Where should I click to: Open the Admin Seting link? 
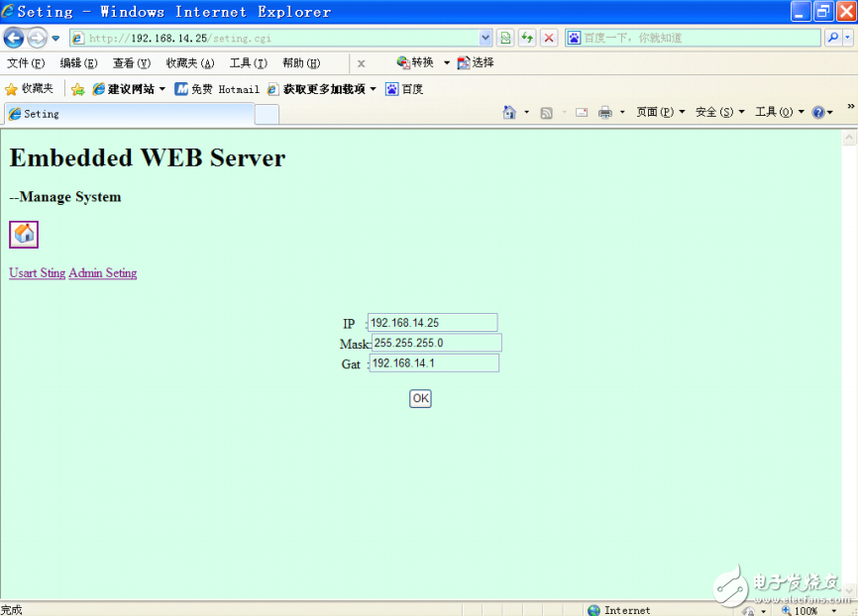[x=102, y=272]
